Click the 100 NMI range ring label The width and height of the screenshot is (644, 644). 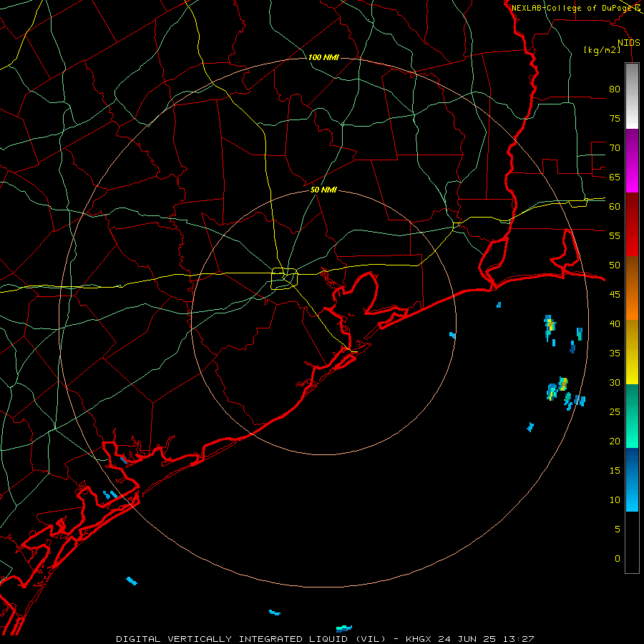(323, 57)
